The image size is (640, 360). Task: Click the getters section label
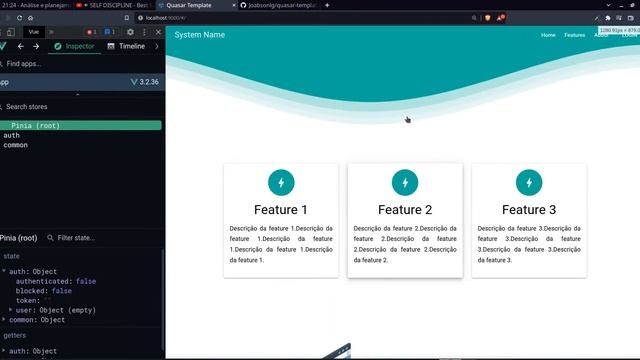pyautogui.click(x=15, y=335)
